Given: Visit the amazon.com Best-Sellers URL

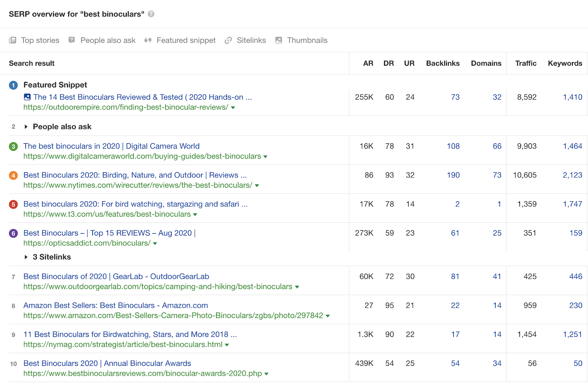Looking at the screenshot, I should tap(173, 316).
